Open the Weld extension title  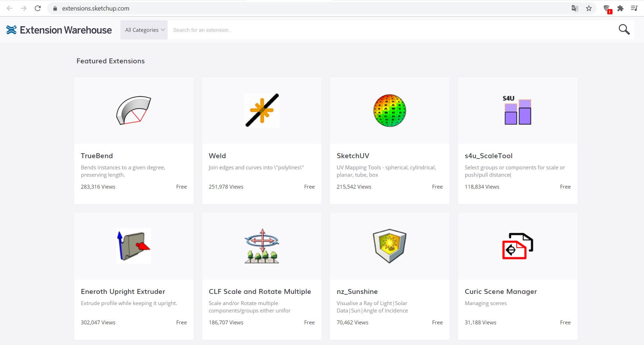click(x=217, y=156)
